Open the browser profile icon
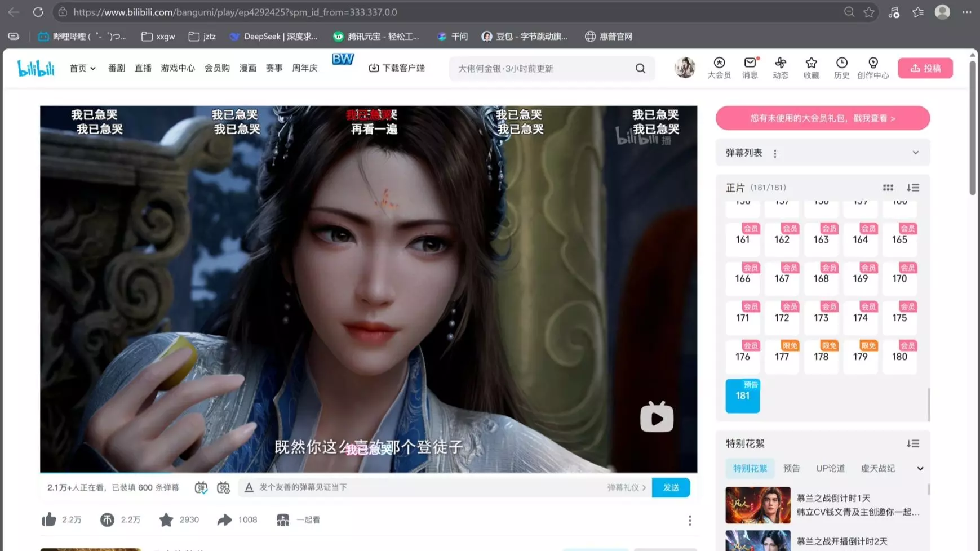Image resolution: width=980 pixels, height=551 pixels. click(942, 12)
